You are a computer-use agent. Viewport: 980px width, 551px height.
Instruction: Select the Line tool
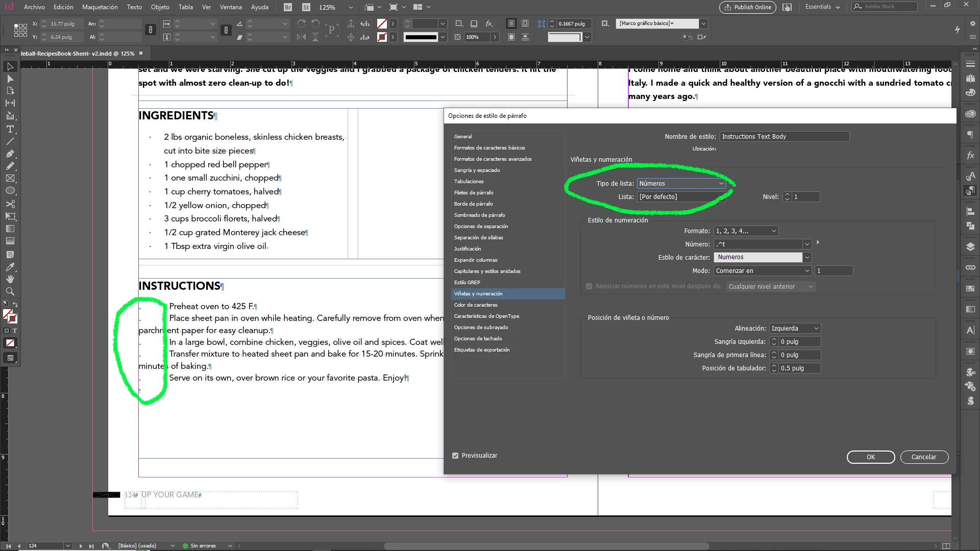pyautogui.click(x=10, y=141)
